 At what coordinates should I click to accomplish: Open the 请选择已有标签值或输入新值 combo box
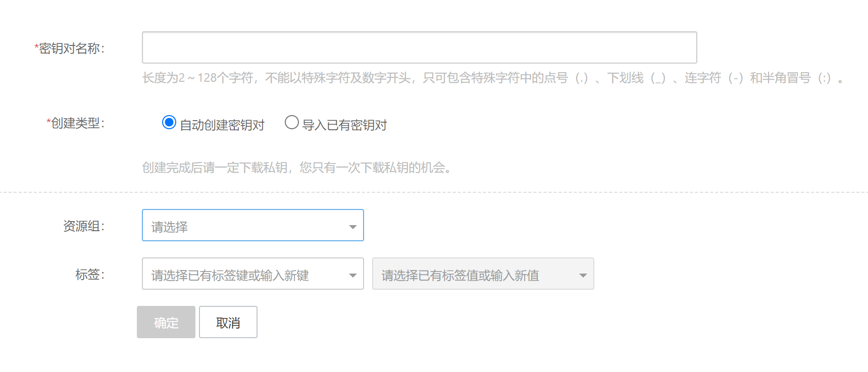click(x=483, y=274)
